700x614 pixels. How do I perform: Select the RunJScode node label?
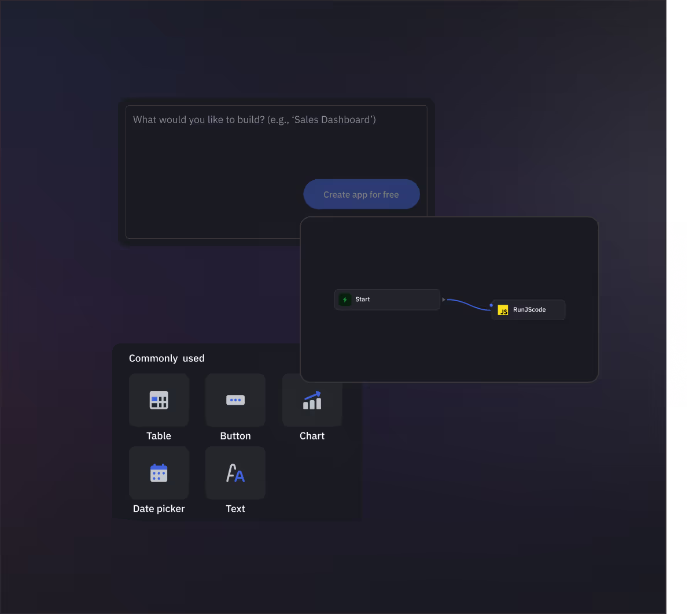coord(529,310)
